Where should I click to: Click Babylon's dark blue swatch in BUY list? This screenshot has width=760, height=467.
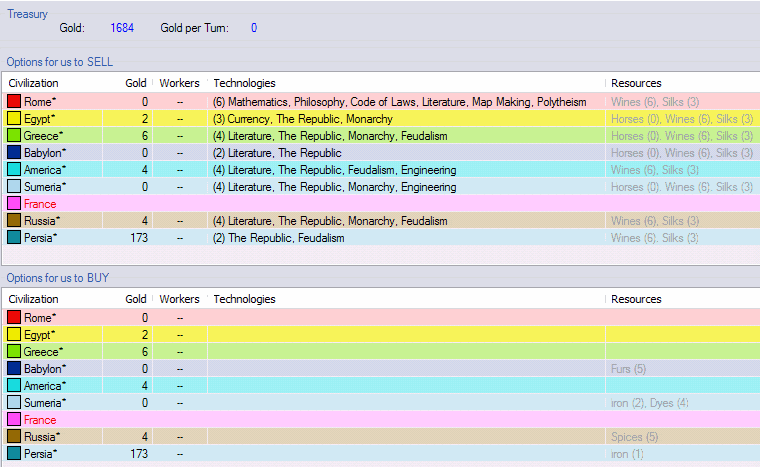(14, 368)
